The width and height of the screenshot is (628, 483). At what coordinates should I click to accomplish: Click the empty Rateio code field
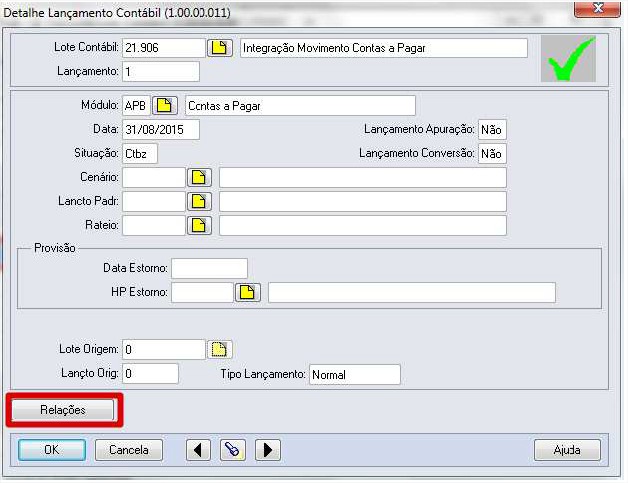click(x=154, y=225)
